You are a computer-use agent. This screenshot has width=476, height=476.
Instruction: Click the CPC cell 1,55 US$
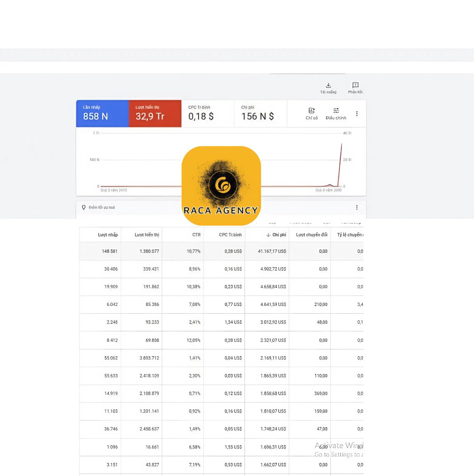tap(233, 447)
